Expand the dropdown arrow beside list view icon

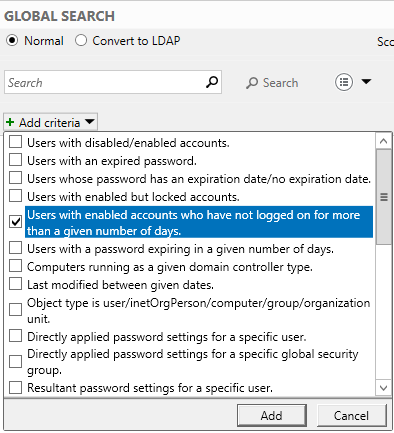click(x=366, y=82)
